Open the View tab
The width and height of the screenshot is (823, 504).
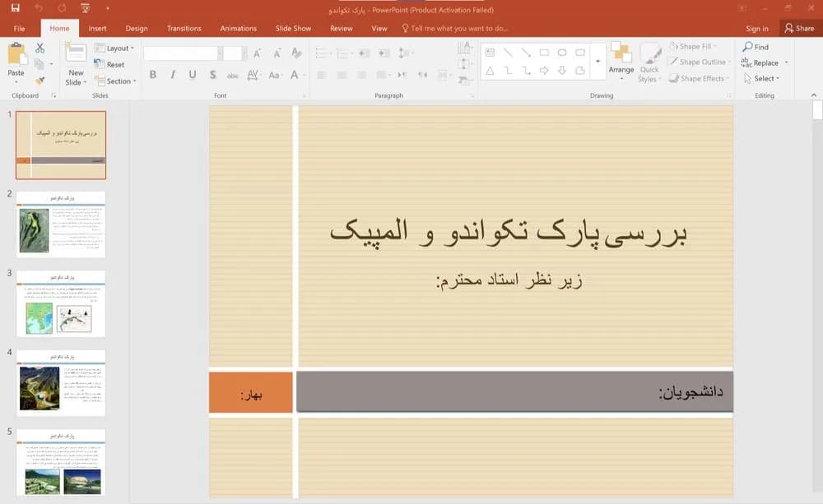click(379, 28)
